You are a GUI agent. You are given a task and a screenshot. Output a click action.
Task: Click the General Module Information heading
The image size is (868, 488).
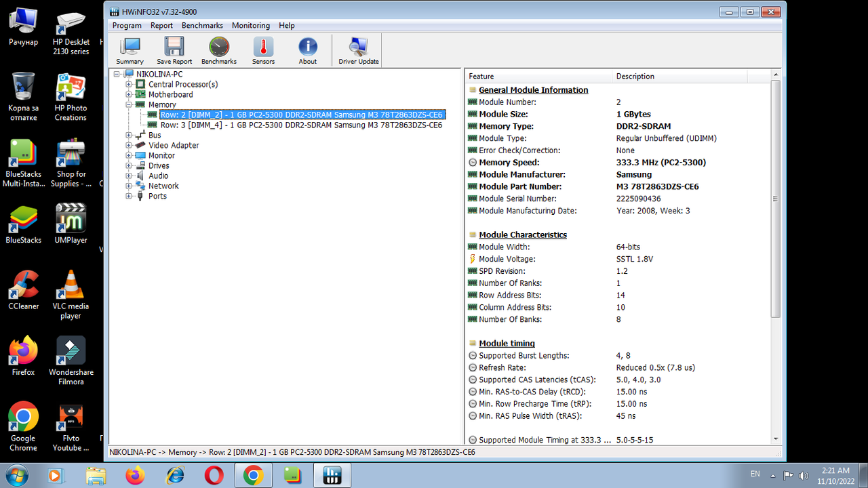point(533,90)
